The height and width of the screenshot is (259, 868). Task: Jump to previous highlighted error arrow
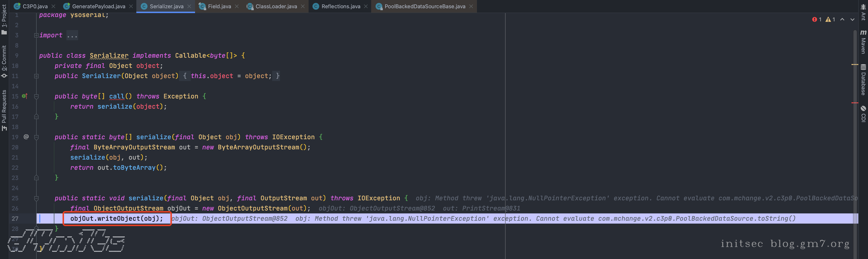[842, 20]
